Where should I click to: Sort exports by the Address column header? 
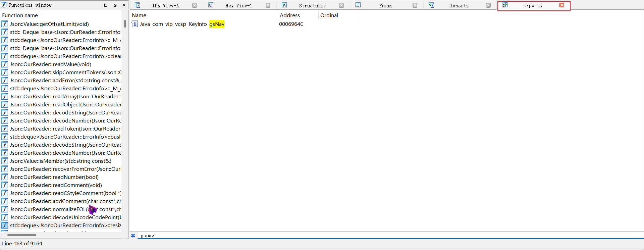(298, 15)
